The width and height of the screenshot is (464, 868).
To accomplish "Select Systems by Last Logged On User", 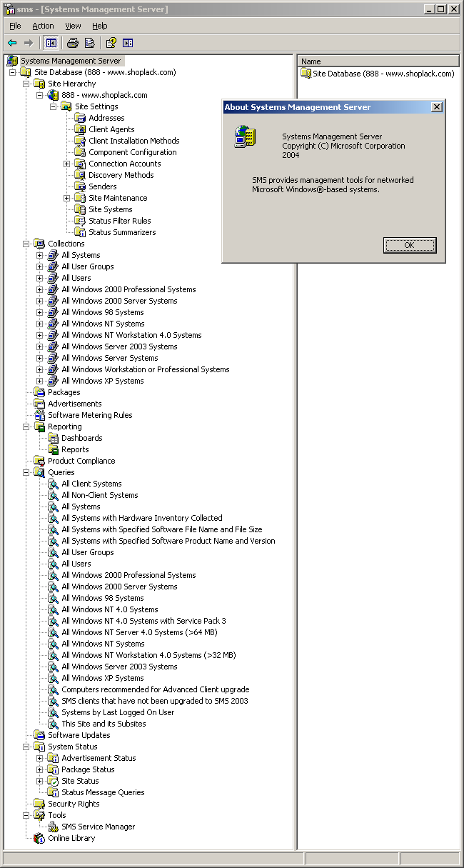I will pos(118,712).
